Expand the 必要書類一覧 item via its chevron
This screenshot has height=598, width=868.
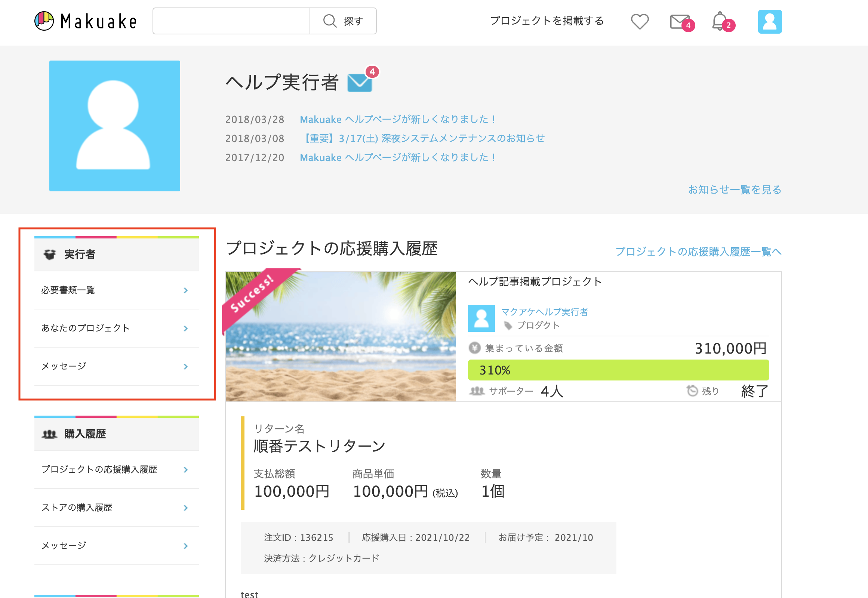point(186,290)
